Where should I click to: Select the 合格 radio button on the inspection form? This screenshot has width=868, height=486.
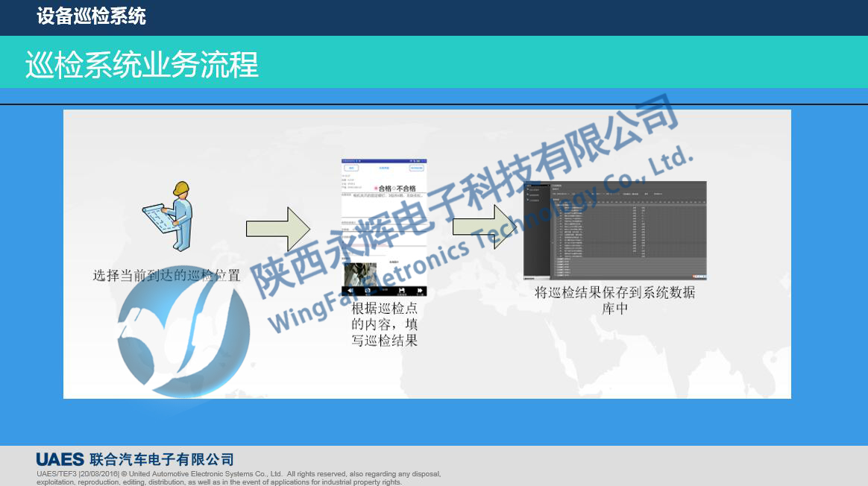(x=376, y=188)
